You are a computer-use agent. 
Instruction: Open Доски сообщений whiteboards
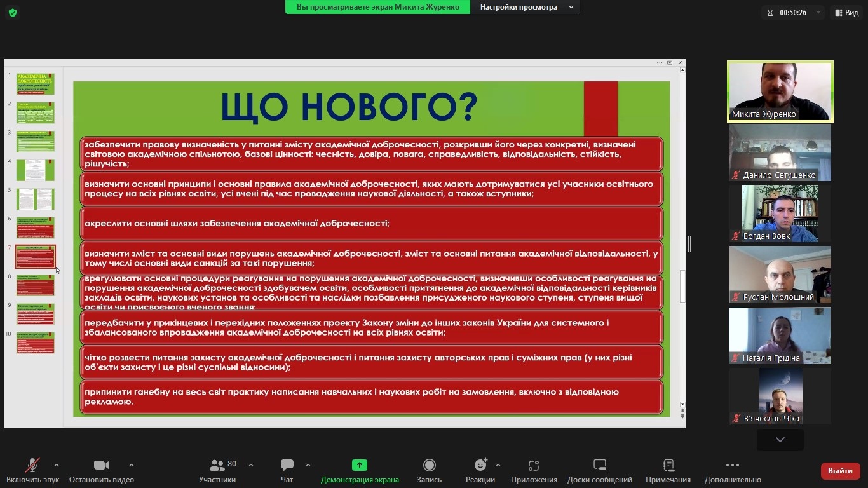(599, 470)
